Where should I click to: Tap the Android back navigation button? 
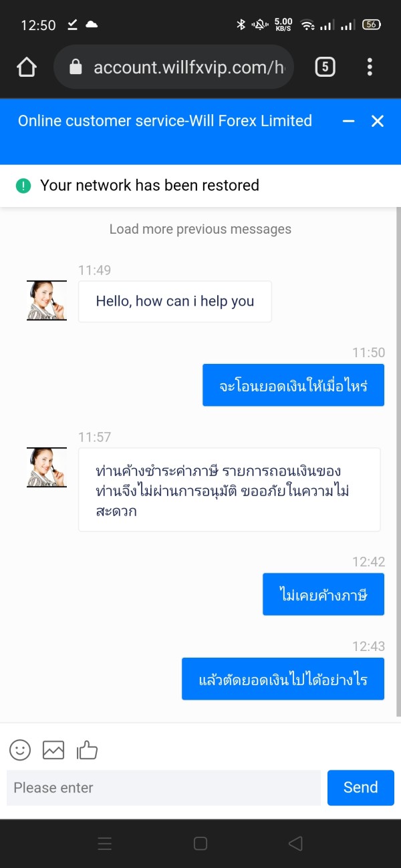click(x=295, y=843)
